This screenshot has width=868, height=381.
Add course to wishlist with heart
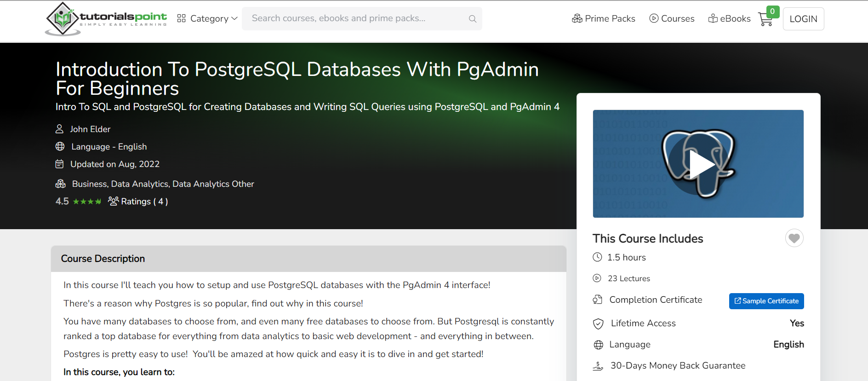coord(794,238)
